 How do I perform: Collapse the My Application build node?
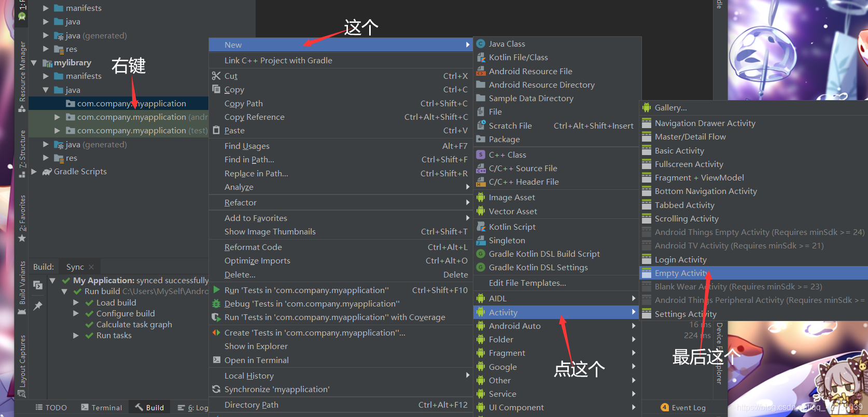point(52,281)
